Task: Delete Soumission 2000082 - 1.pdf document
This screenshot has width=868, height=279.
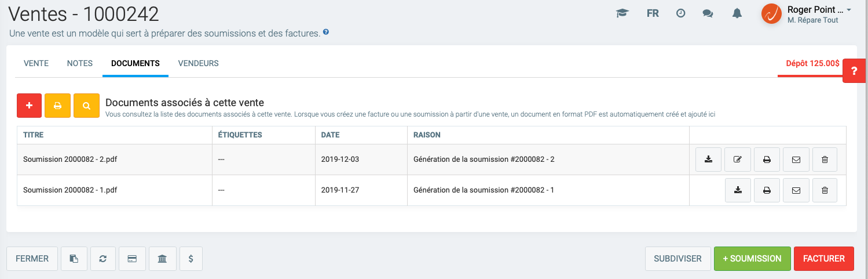Action: (x=825, y=190)
